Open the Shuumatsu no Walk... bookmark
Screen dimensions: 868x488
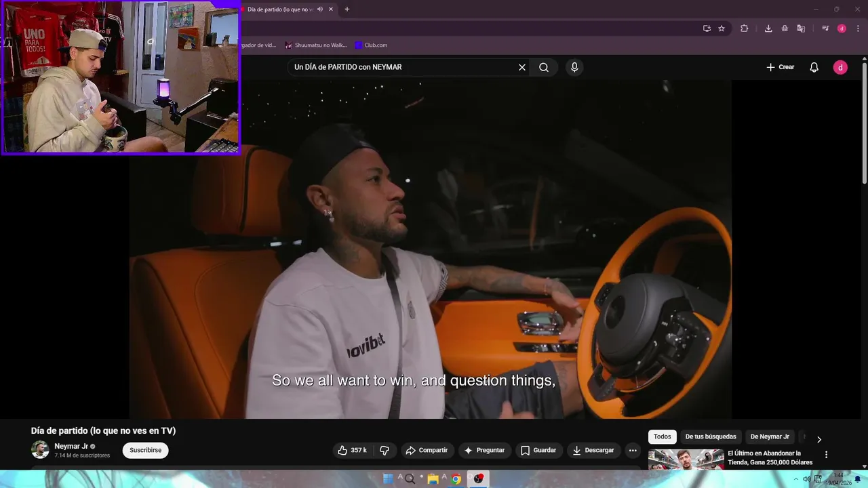point(316,45)
